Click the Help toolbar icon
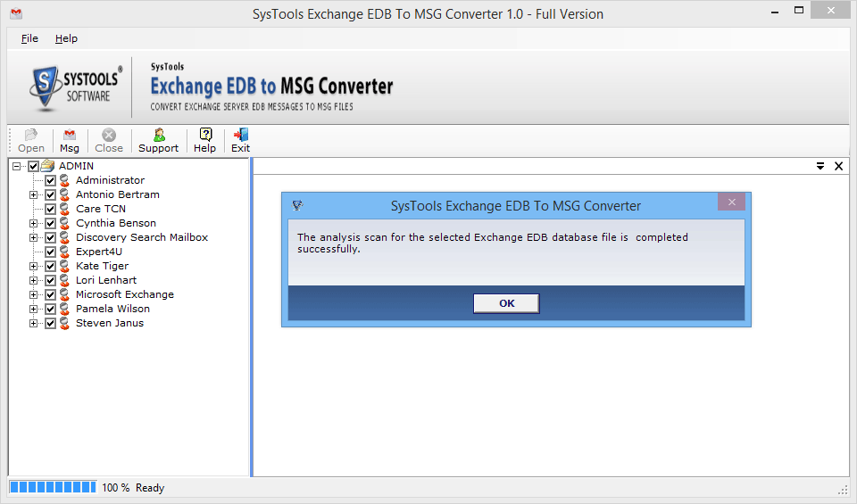The width and height of the screenshot is (857, 504). point(205,135)
